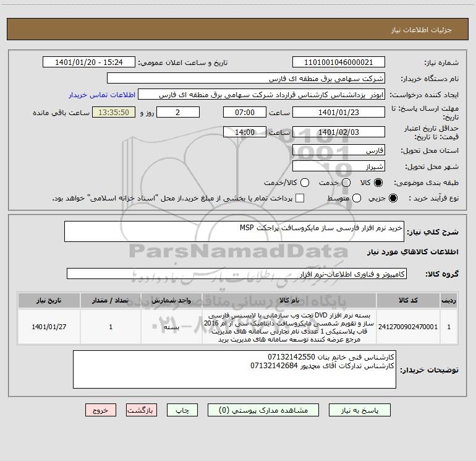Click the response deadline date 1401/01/23
The width and height of the screenshot is (476, 461).
(x=339, y=112)
